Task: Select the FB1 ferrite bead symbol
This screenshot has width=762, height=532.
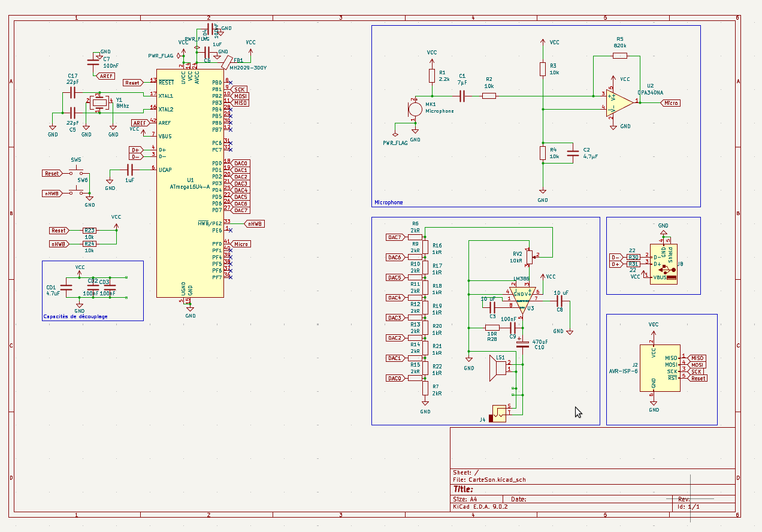Action: 226,62
